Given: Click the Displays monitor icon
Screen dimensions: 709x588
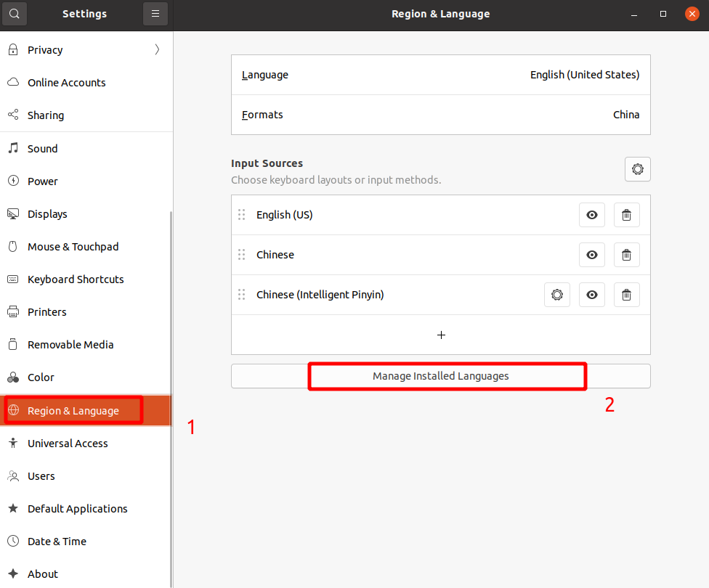Looking at the screenshot, I should point(13,213).
